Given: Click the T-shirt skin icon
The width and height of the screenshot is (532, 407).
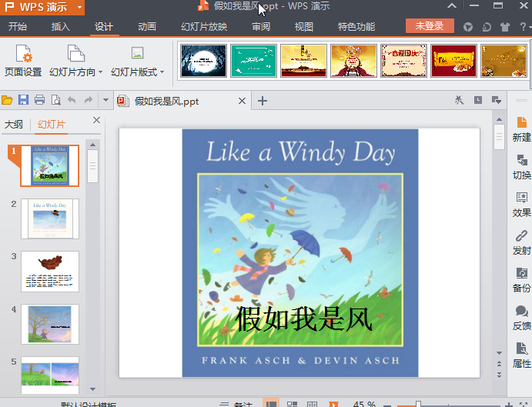Looking at the screenshot, I should point(505,27).
